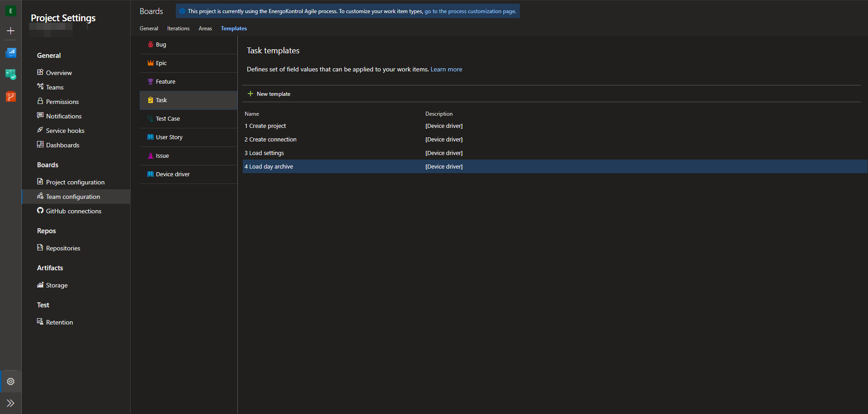The image size is (868, 414).
Task: Open Learn more about templates
Action: pos(446,69)
